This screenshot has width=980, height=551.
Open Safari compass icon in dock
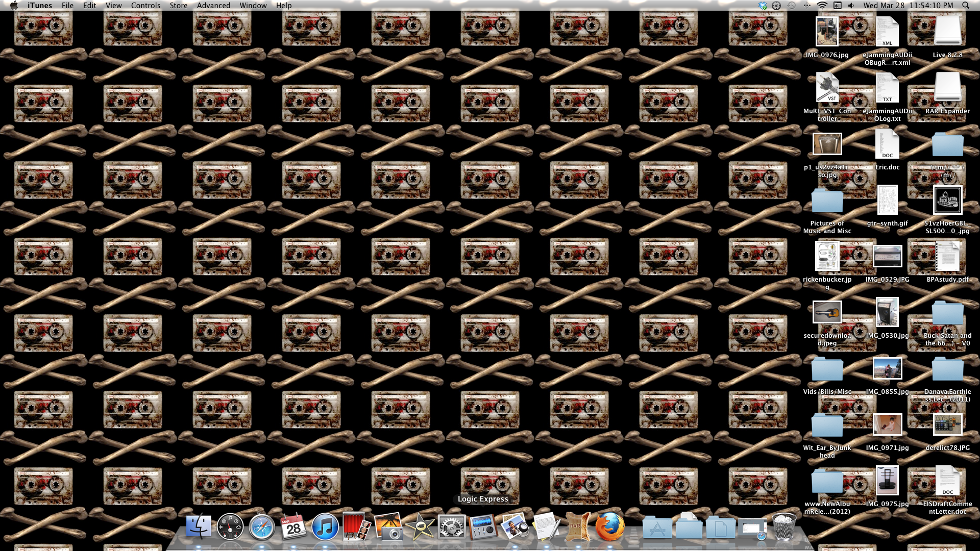[262, 527]
